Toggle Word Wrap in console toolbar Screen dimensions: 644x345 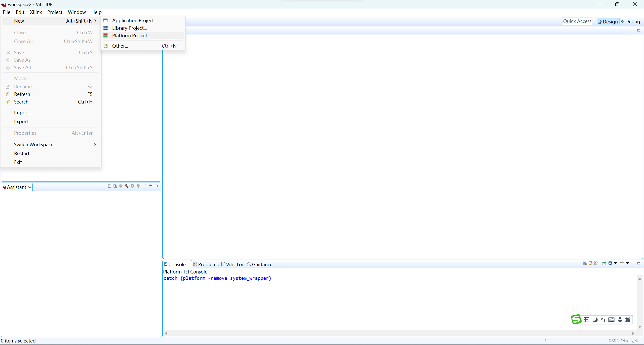click(x=596, y=263)
